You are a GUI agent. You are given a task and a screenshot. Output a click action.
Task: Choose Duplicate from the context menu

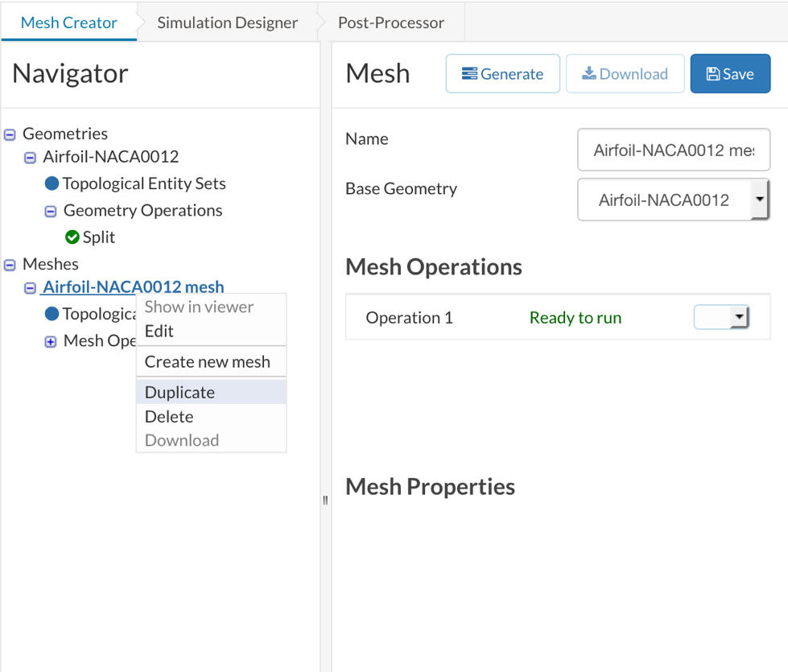179,393
